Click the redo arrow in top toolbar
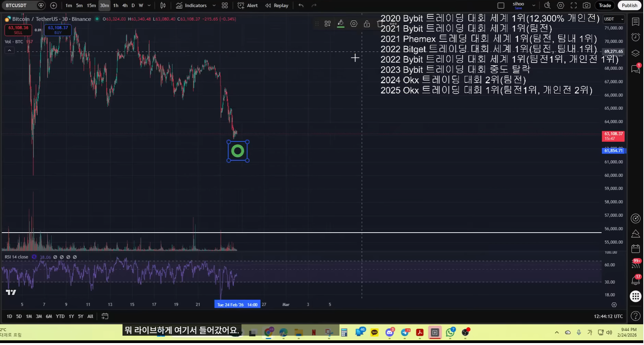The height and width of the screenshot is (345, 644). click(x=314, y=5)
